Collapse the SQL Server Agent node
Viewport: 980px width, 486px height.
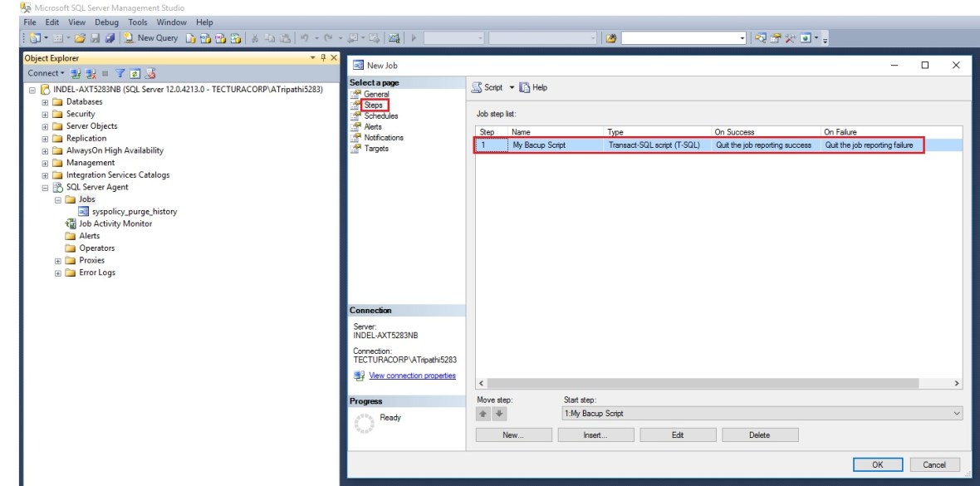[x=46, y=188]
